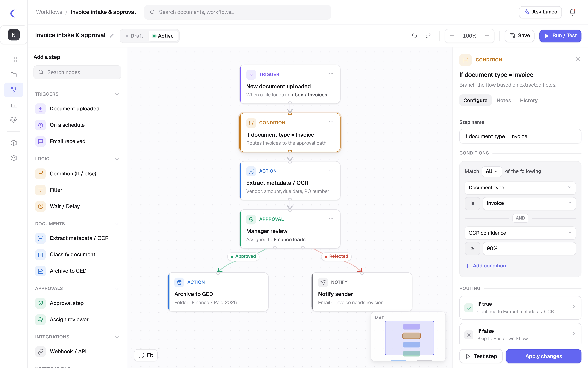Screen dimensions: 588x368
Task: Open Condition node three-dot menu
Action: click(331, 122)
